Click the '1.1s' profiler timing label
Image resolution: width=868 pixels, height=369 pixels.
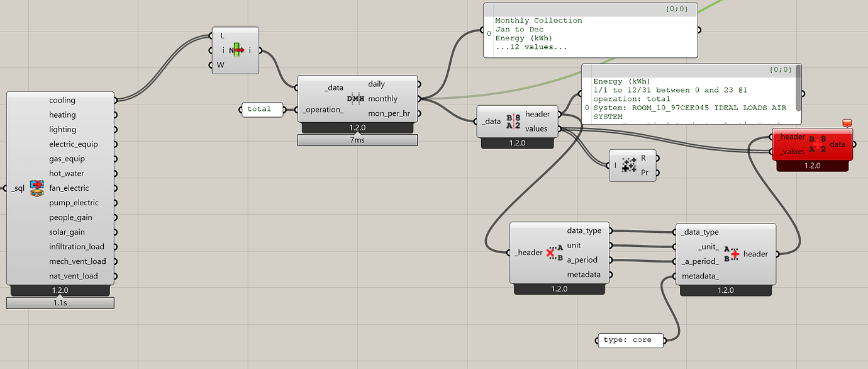pos(60,303)
